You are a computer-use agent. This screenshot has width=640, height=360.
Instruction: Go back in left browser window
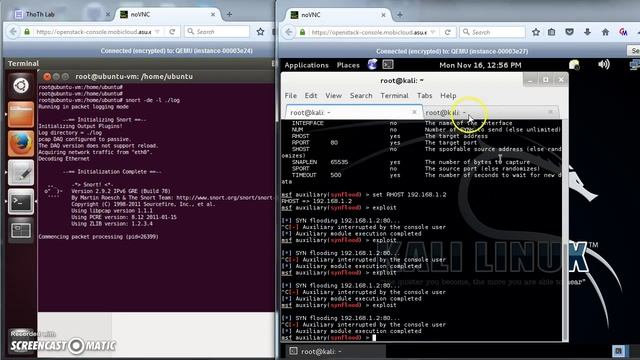point(13,31)
